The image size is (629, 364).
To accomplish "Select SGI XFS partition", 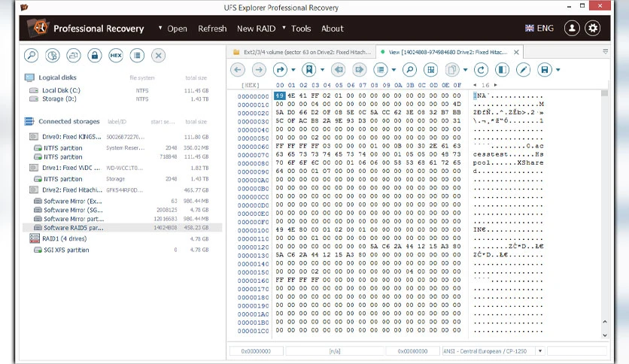I will [x=66, y=250].
